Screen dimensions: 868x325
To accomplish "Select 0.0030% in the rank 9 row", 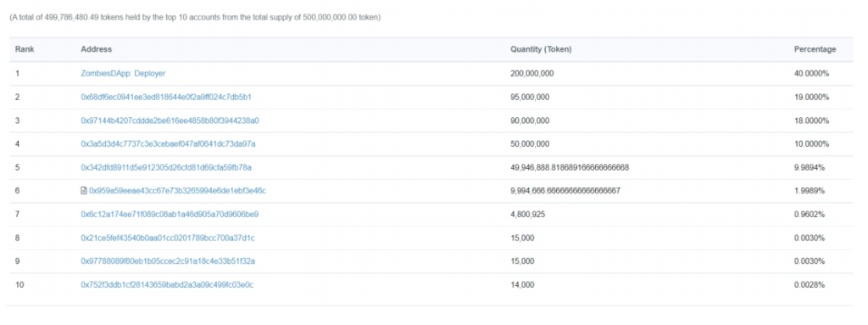I will pyautogui.click(x=810, y=261).
